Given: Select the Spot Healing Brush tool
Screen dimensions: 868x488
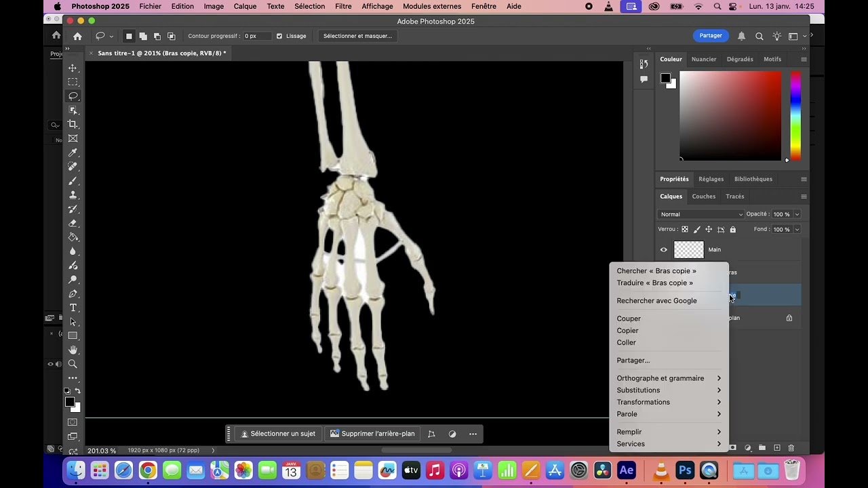Looking at the screenshot, I should click(73, 167).
